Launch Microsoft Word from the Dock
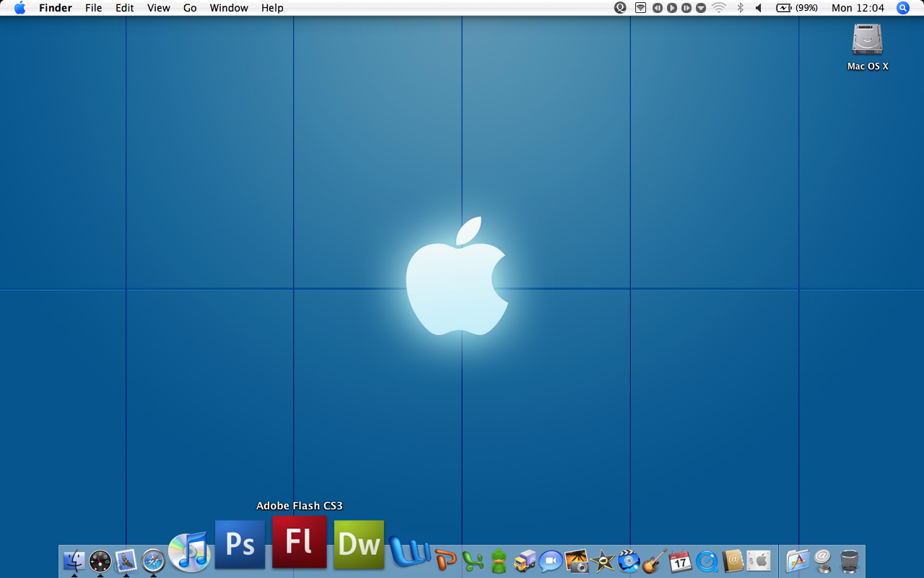924x578 pixels. [409, 553]
